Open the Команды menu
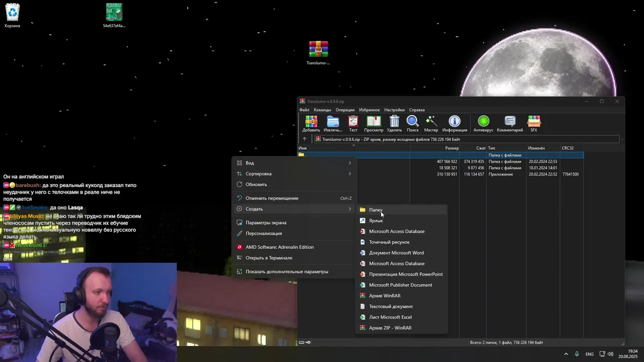This screenshot has height=362, width=644. point(323,110)
